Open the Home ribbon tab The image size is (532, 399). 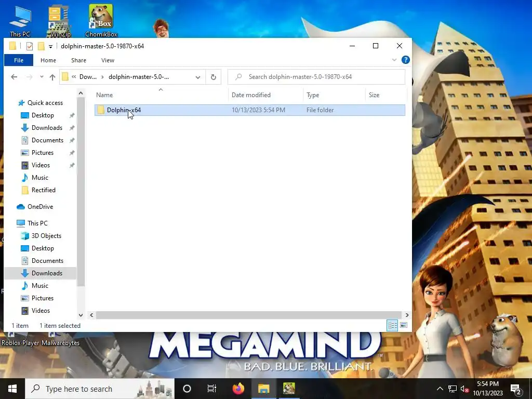[x=48, y=60]
